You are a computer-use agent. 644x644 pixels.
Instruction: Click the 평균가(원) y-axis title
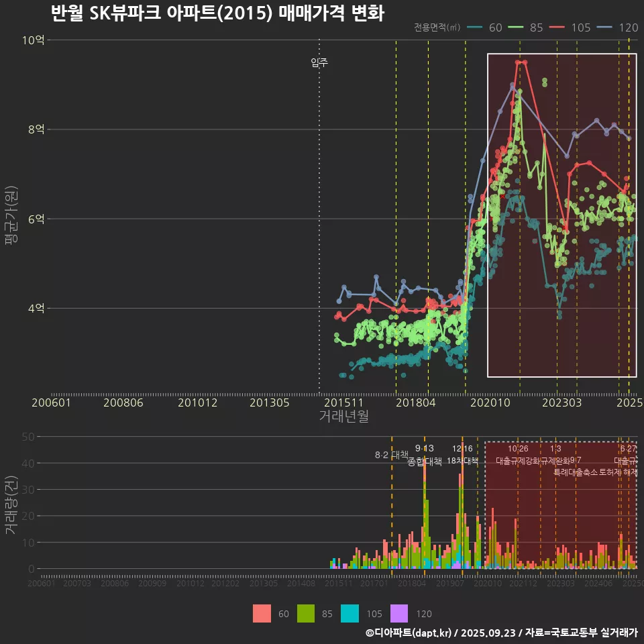(11, 218)
